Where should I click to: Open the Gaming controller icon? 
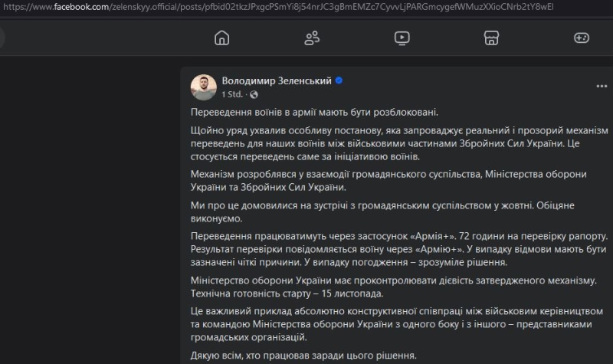point(582,38)
